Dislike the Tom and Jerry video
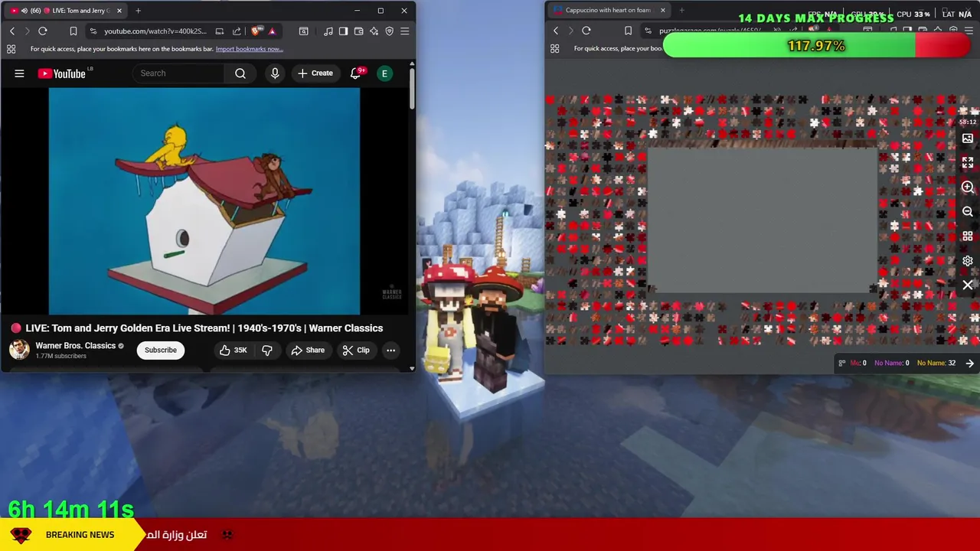980x551 pixels. pos(267,350)
